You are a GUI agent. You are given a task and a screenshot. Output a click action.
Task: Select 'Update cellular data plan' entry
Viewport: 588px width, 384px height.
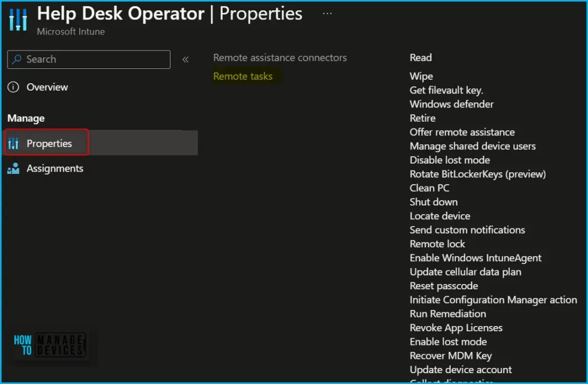(x=465, y=272)
